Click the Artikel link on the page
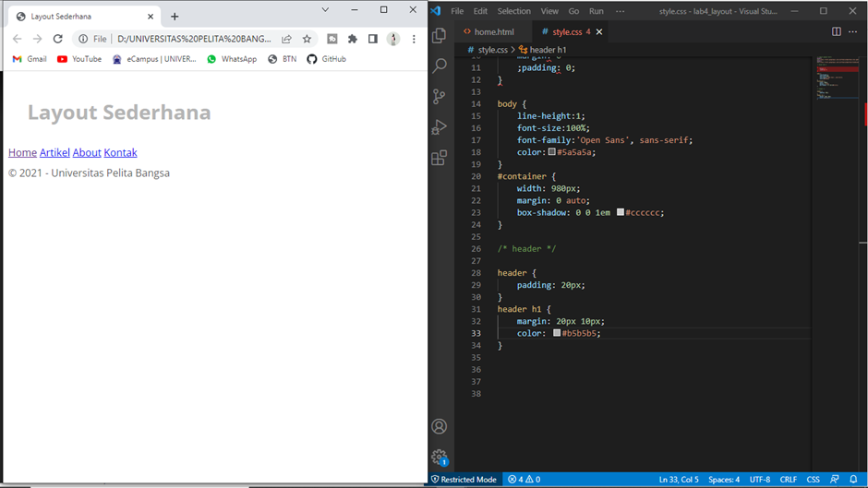This screenshot has height=488, width=868. [54, 153]
